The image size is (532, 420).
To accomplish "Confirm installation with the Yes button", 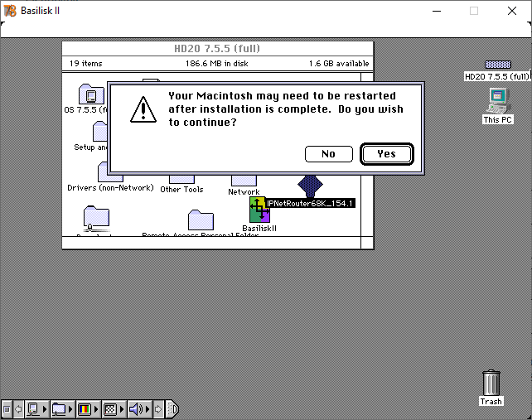I will (386, 154).
